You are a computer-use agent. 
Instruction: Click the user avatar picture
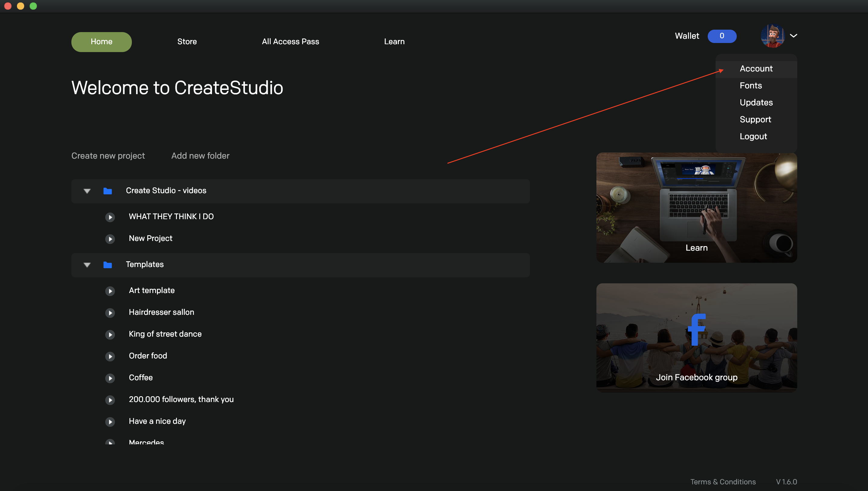[x=773, y=36]
